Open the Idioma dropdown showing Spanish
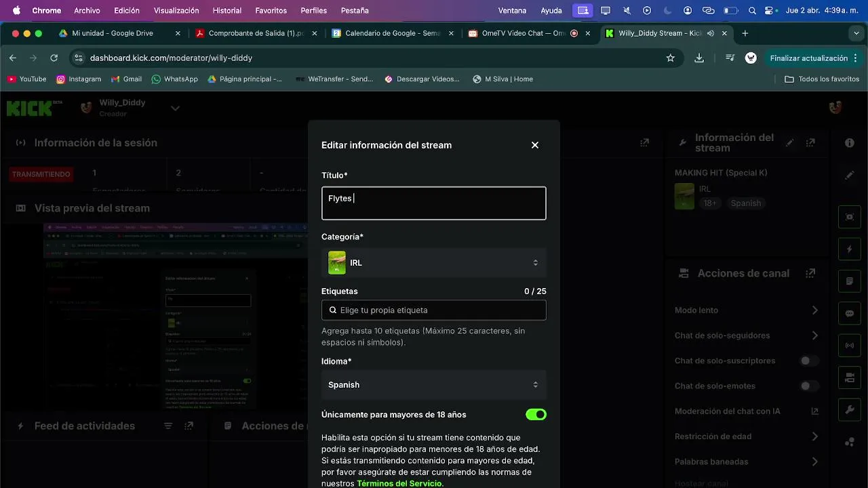868x488 pixels. click(434, 385)
